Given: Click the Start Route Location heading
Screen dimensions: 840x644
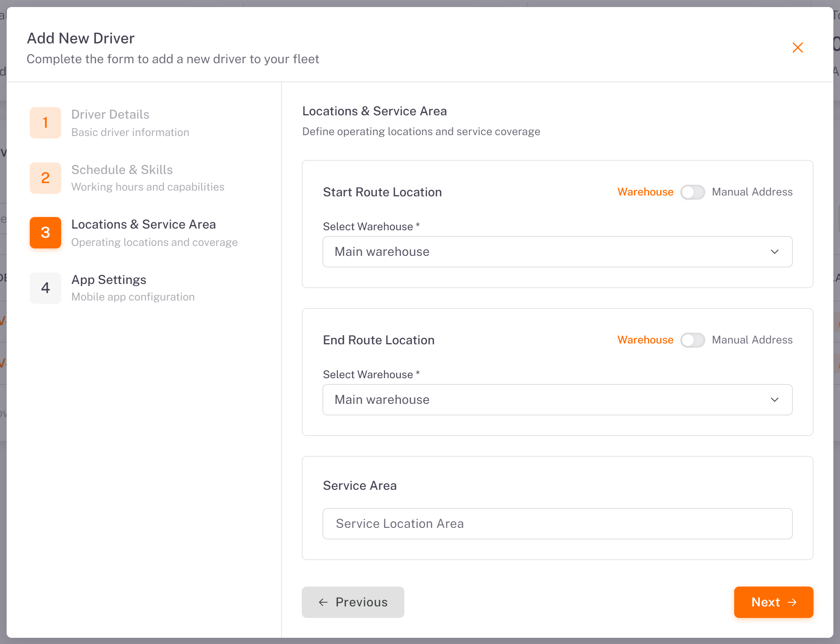Looking at the screenshot, I should pyautogui.click(x=382, y=192).
